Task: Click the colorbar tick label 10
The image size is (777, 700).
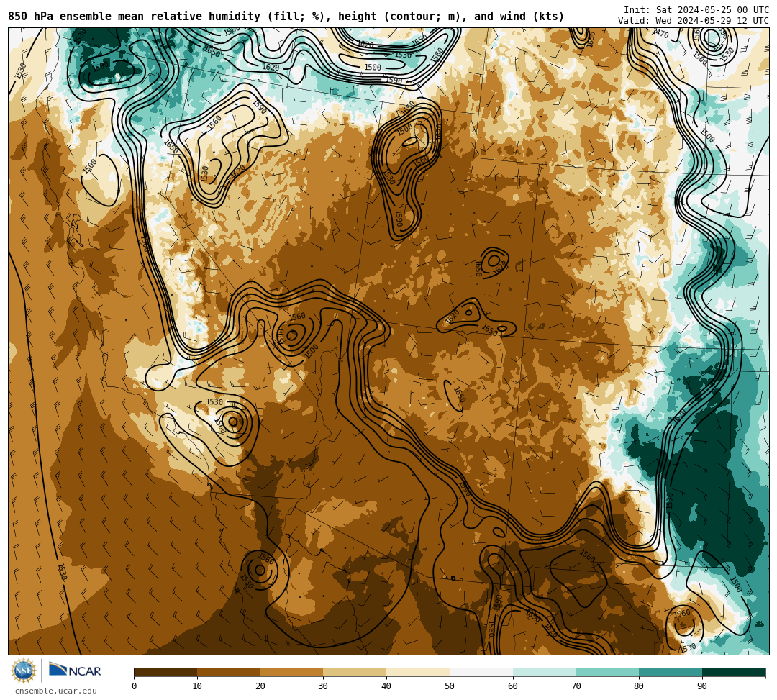Action: tap(197, 686)
